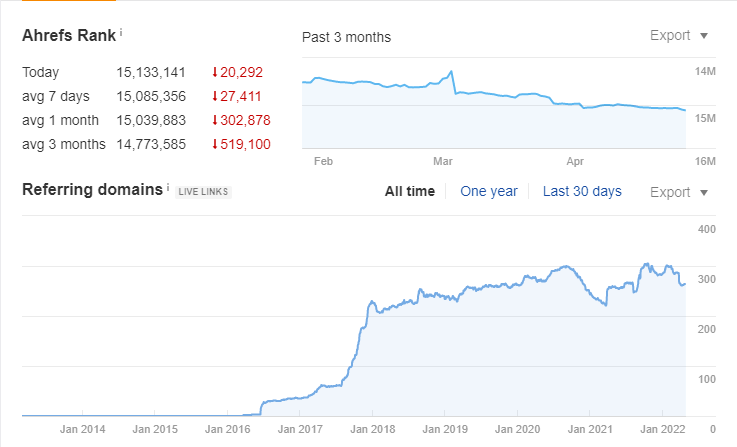Click the red change value 27,411

(240, 96)
